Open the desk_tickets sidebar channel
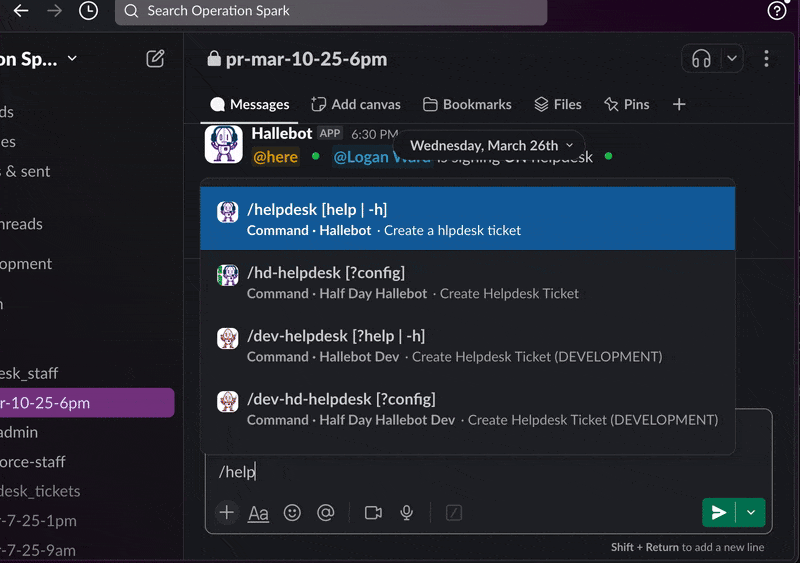800x563 pixels. click(87, 491)
